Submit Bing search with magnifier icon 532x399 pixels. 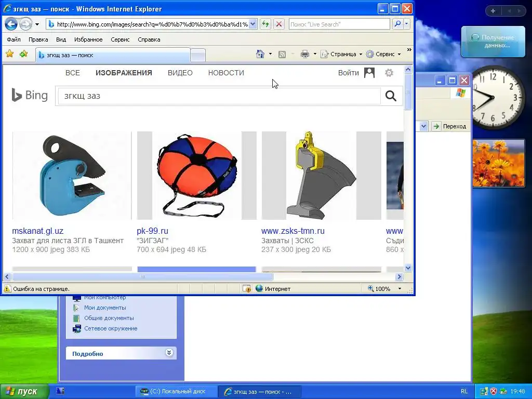(391, 96)
